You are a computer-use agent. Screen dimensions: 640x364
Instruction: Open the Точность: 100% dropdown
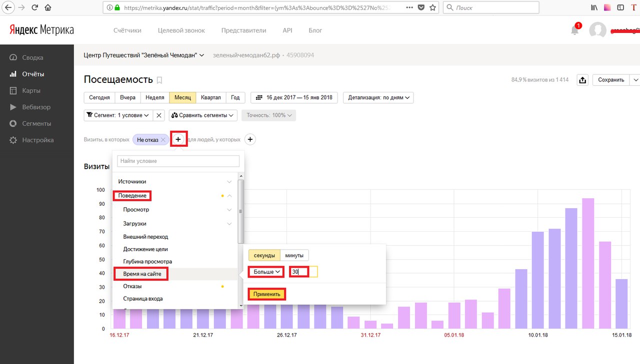[x=268, y=115]
